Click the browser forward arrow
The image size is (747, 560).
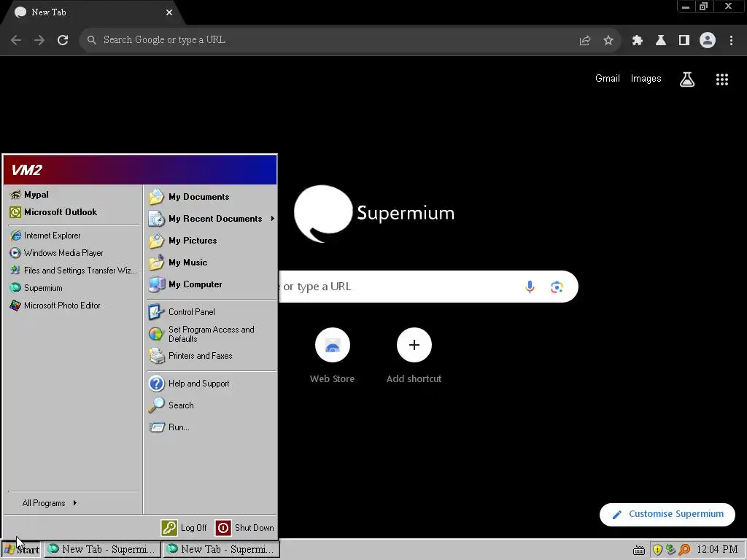pyautogui.click(x=39, y=40)
